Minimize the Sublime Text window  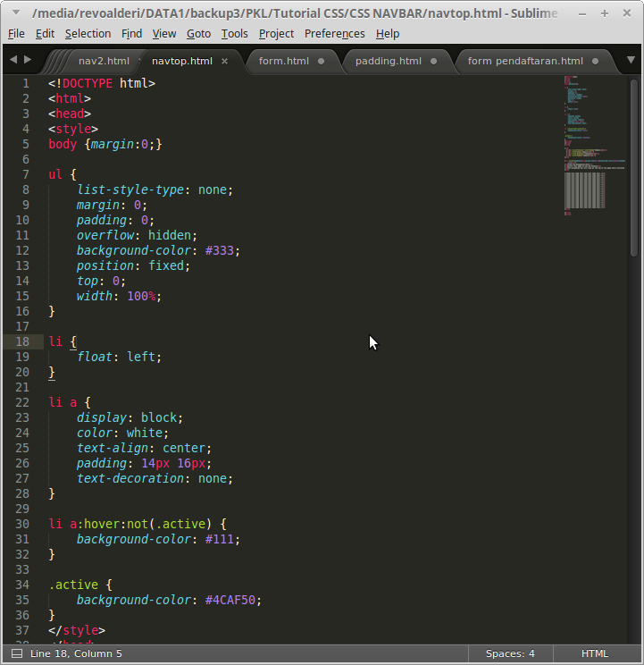(582, 14)
